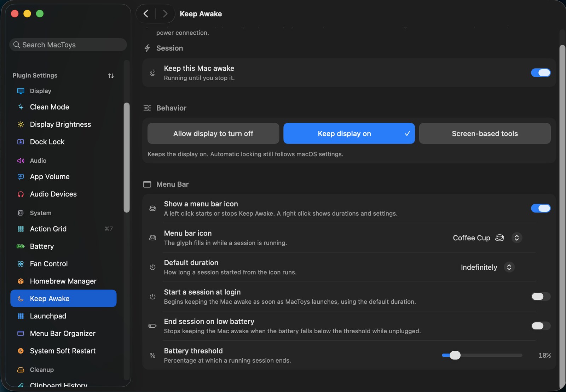This screenshot has width=566, height=392.
Task: Click the Audio section speaker icon
Action: [x=21, y=160]
